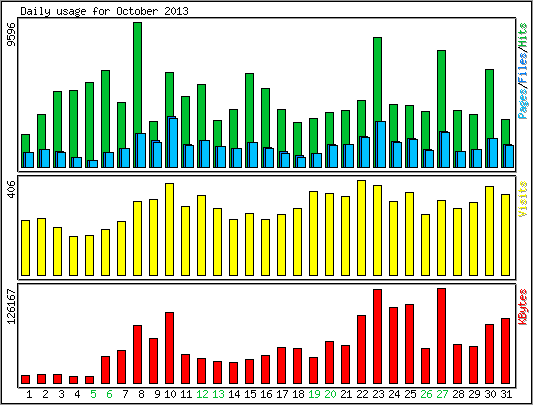Click the 'Pages/Files/Hits' legend label
This screenshot has height=405, width=533.
(523, 70)
